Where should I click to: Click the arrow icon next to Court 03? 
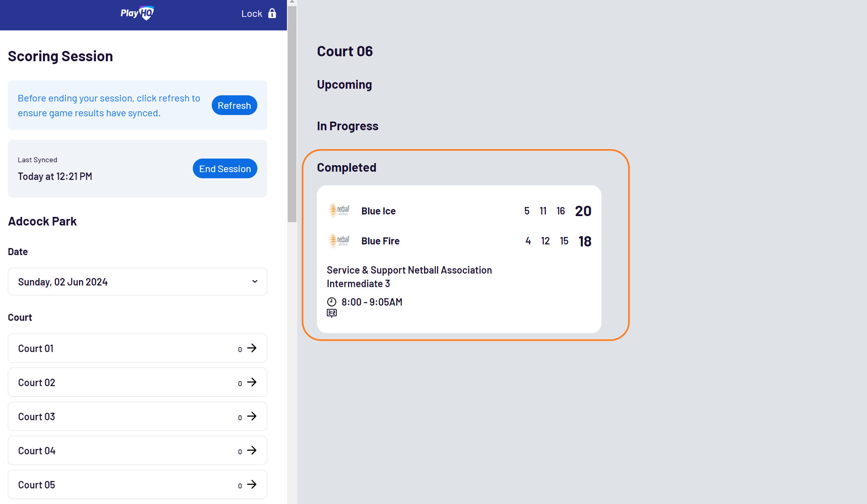[251, 416]
